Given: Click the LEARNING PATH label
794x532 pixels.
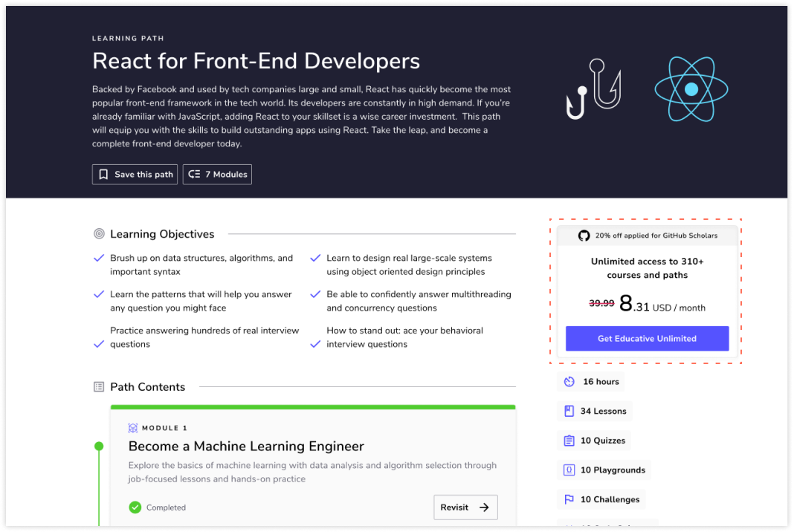Looking at the screenshot, I should click(x=128, y=39).
